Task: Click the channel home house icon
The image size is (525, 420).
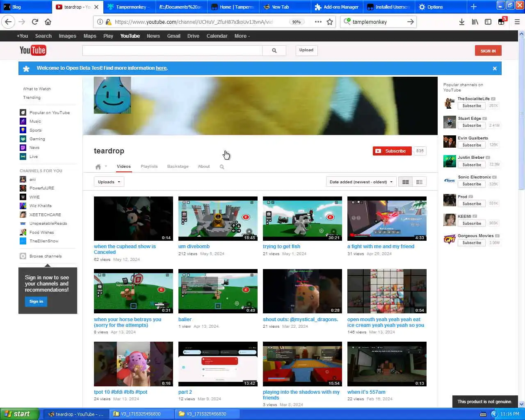Action: tap(98, 167)
